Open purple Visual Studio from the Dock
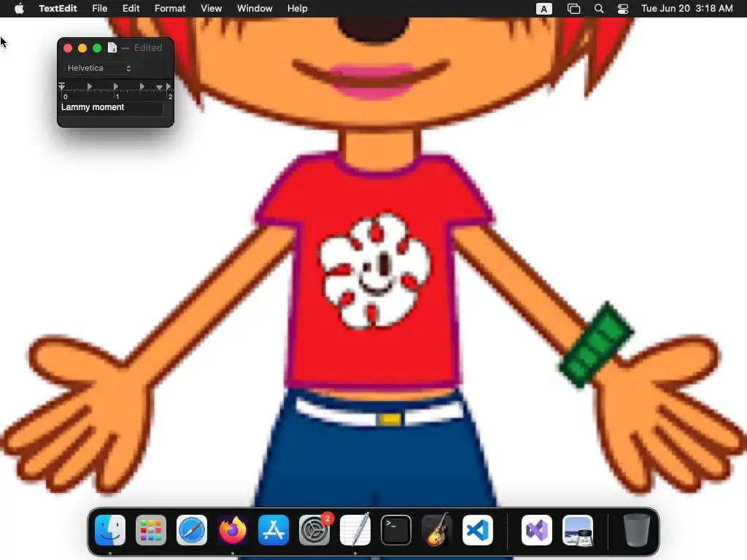This screenshot has width=747, height=560. click(537, 530)
